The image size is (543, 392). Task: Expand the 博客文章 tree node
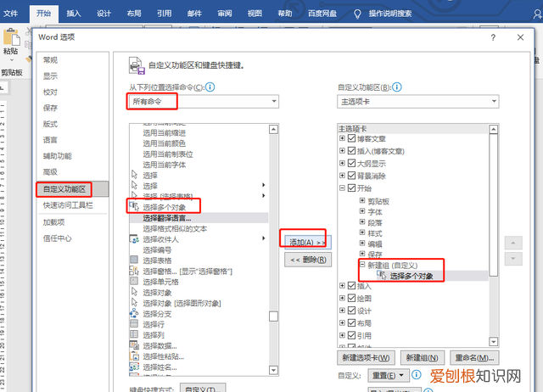point(342,138)
